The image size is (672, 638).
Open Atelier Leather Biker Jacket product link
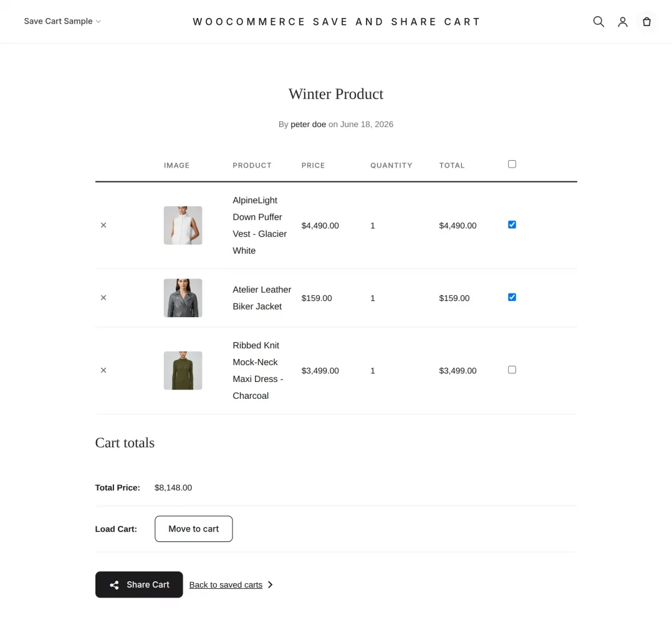coord(262,298)
